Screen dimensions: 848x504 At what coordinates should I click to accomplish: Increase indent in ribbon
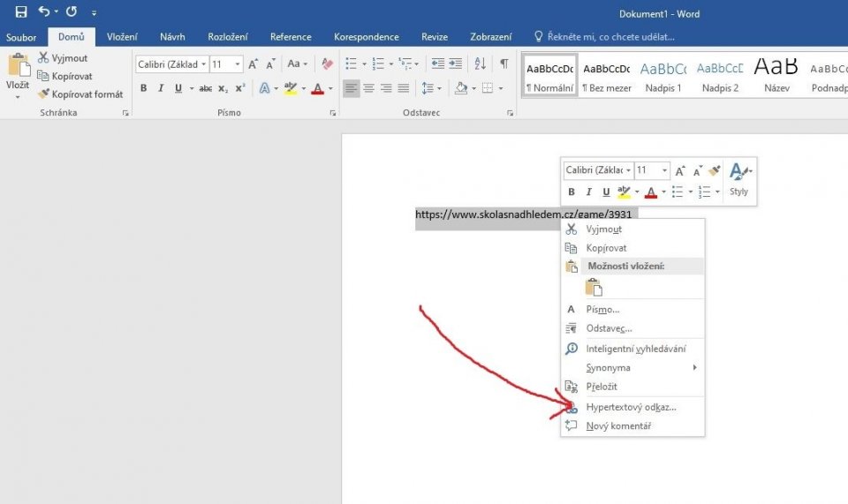pos(456,64)
